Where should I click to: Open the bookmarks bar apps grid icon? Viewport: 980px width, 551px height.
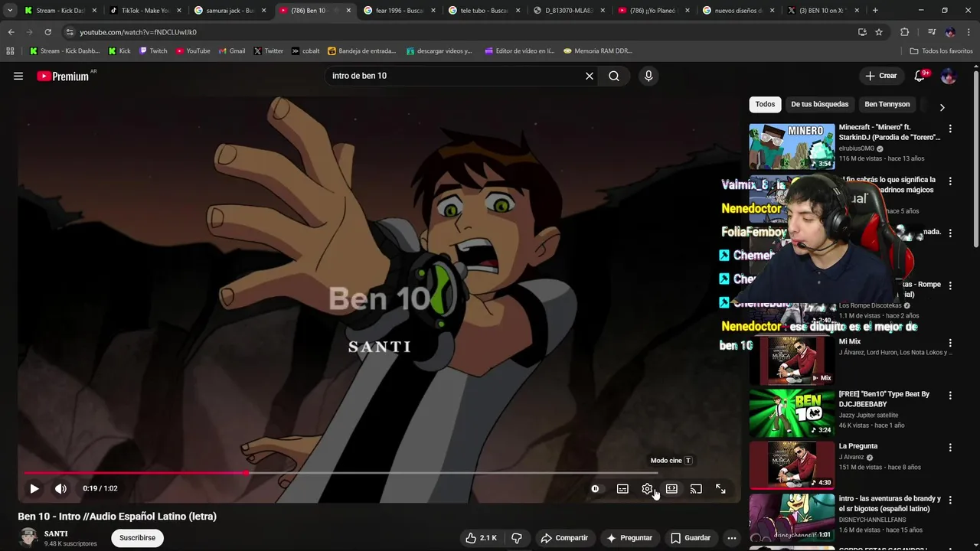pos(10,51)
